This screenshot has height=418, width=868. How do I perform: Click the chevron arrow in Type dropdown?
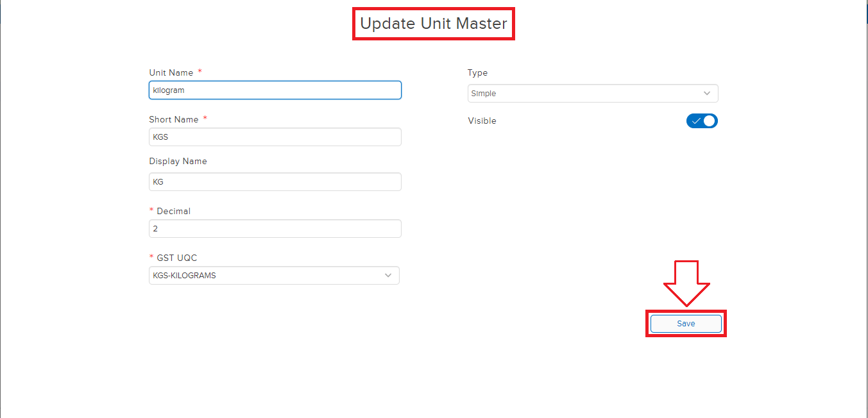707,94
